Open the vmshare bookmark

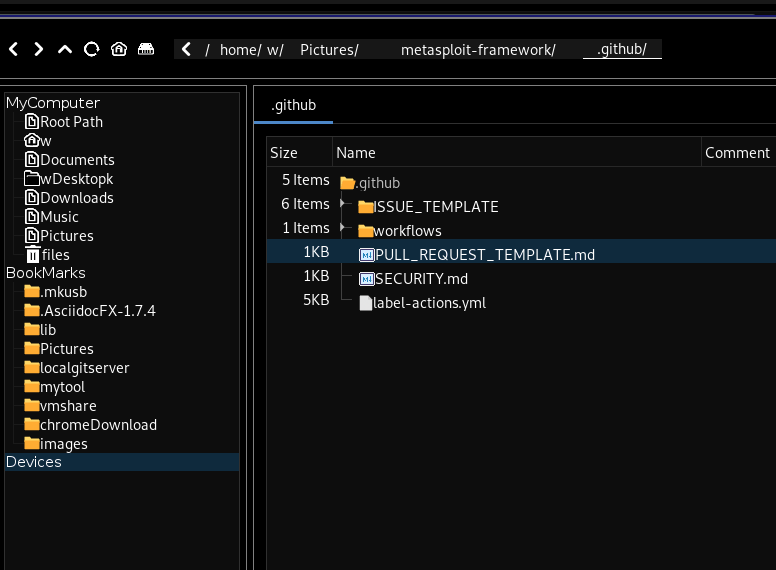[68, 406]
